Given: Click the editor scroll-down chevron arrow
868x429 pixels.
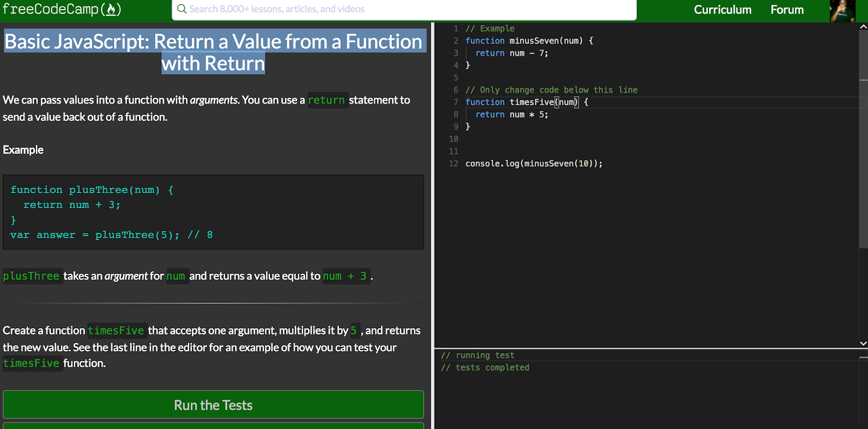Looking at the screenshot, I should [x=863, y=343].
